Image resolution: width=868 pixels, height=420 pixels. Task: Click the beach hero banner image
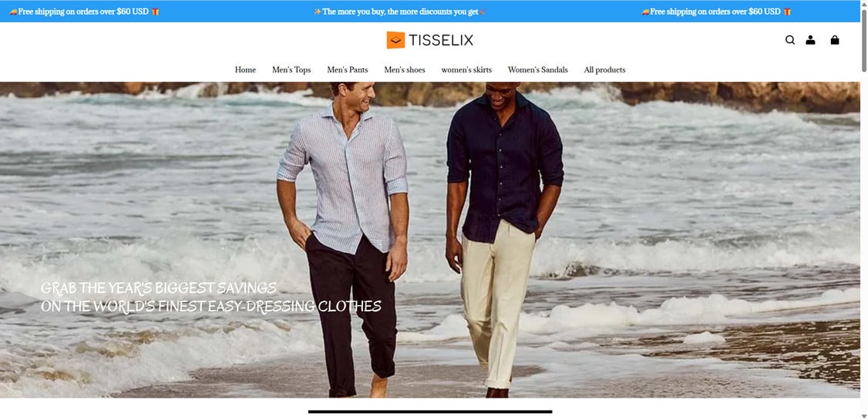coord(430,240)
